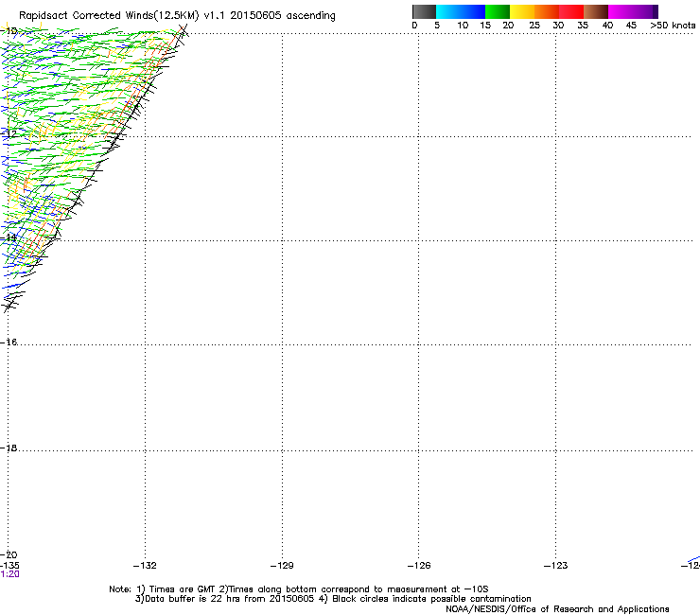Select the yellow 20-25 knots color swatch
This screenshot has height=615, width=700.
(x=522, y=11)
